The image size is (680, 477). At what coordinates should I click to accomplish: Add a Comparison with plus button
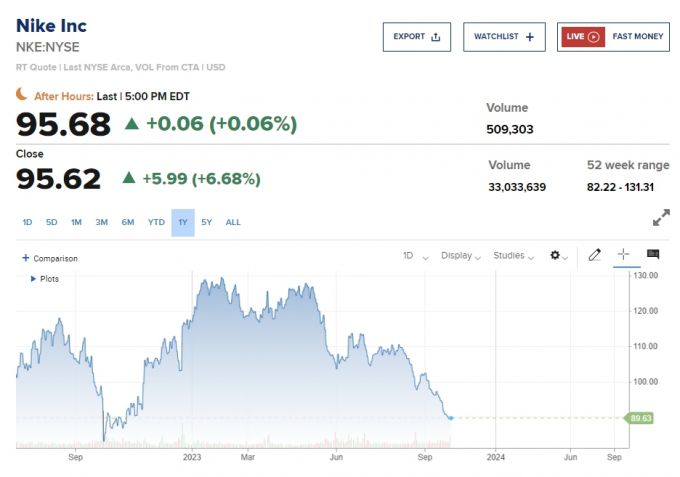[25, 258]
